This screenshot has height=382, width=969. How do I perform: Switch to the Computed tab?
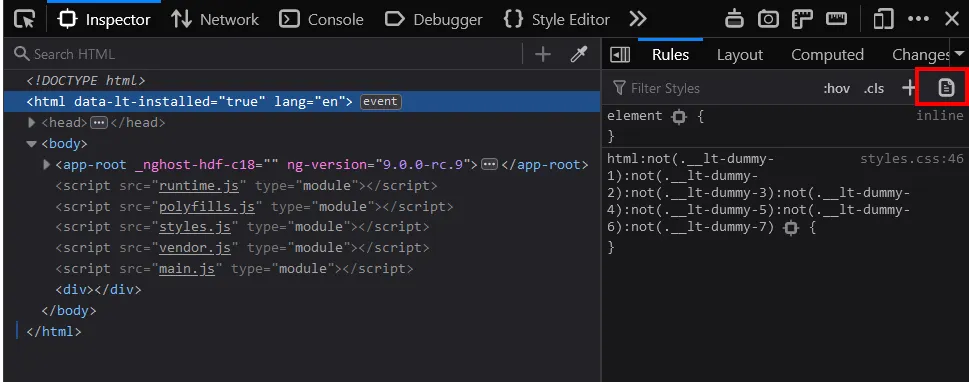pos(827,54)
